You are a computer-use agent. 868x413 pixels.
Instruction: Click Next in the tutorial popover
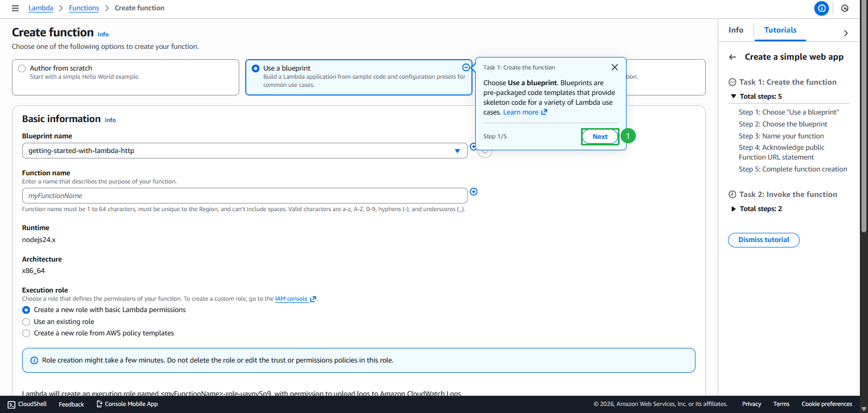pos(599,137)
